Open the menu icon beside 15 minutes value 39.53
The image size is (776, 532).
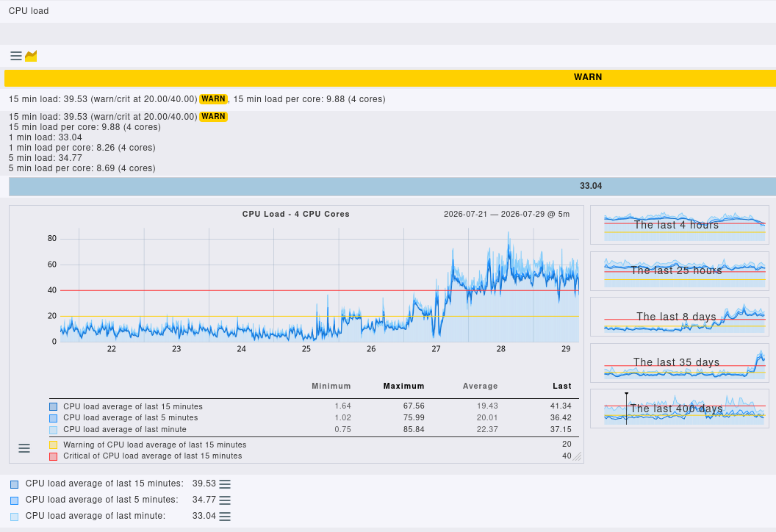point(225,484)
